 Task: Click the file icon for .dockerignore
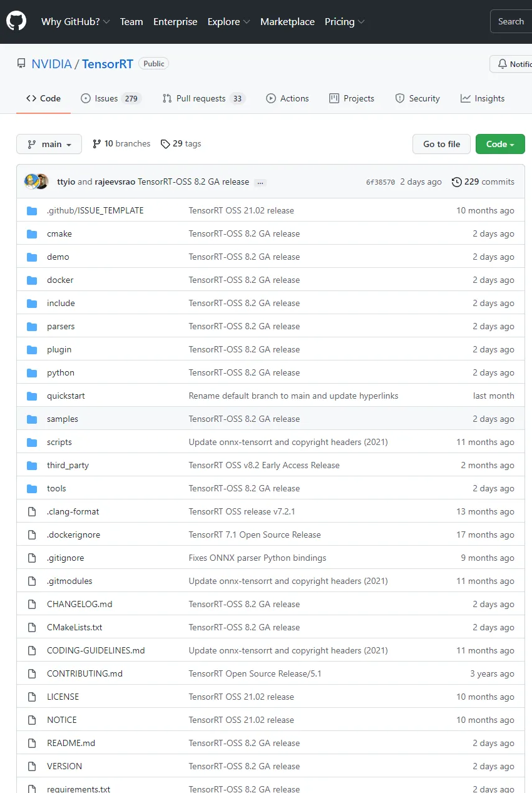point(32,535)
